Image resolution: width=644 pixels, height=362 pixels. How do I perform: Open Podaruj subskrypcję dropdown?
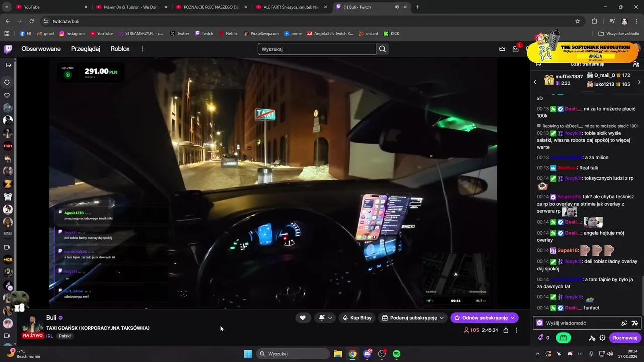[413, 318]
